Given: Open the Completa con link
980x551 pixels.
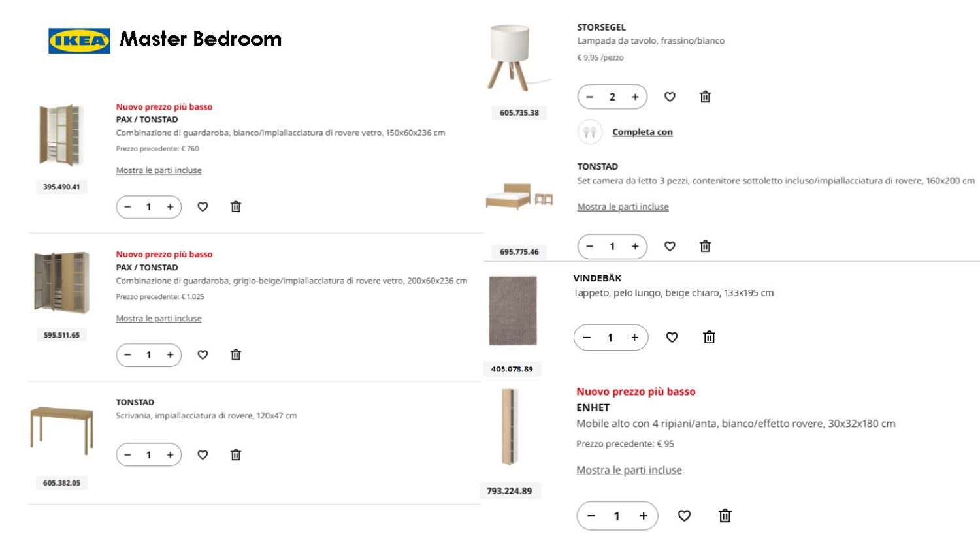Looking at the screenshot, I should click(642, 132).
